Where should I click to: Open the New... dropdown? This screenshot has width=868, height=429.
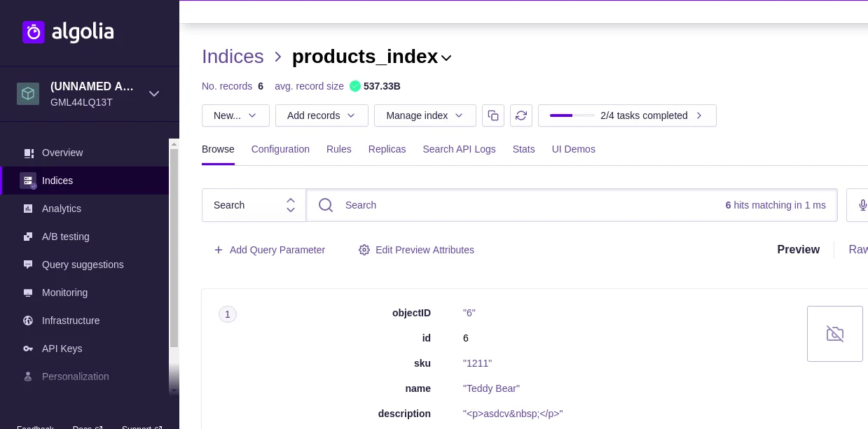[x=235, y=115]
